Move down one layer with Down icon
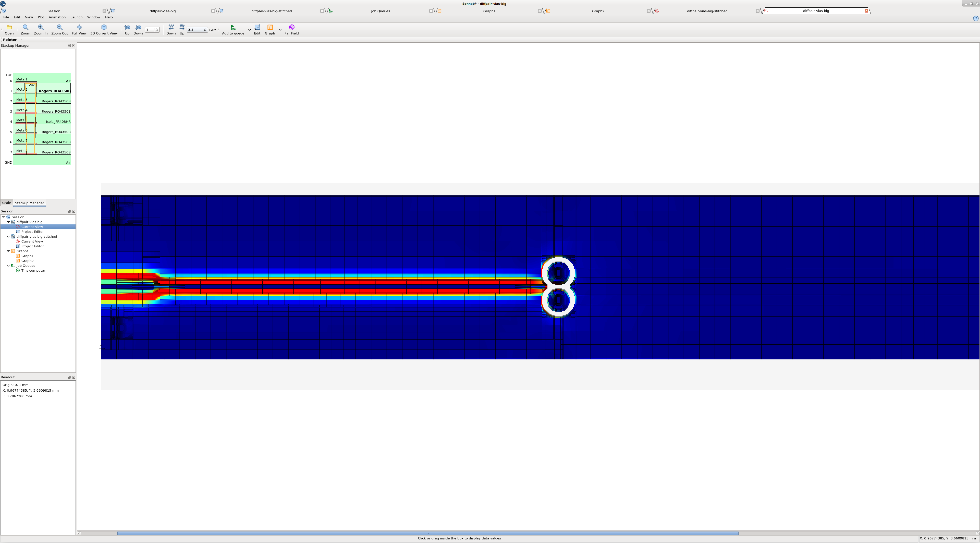The width and height of the screenshot is (980, 543). (138, 27)
